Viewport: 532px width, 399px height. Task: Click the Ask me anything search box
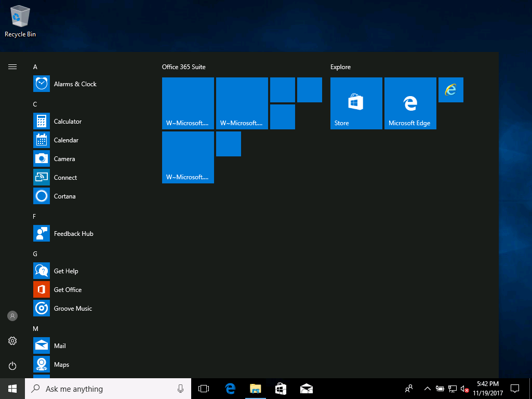pos(108,389)
